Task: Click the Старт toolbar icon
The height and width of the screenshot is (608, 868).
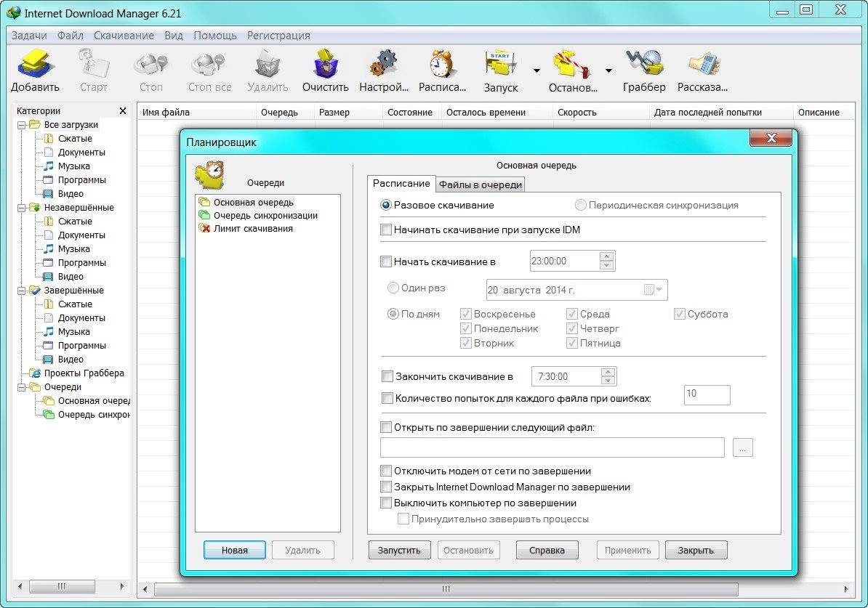Action: click(x=93, y=70)
